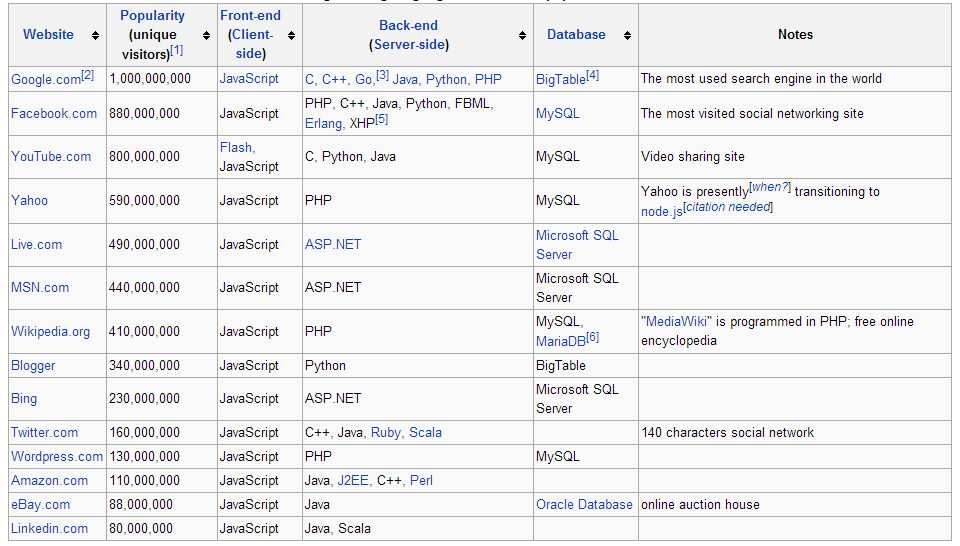Open the Twitter.com link
This screenshot has height=546, width=960.
click(44, 433)
